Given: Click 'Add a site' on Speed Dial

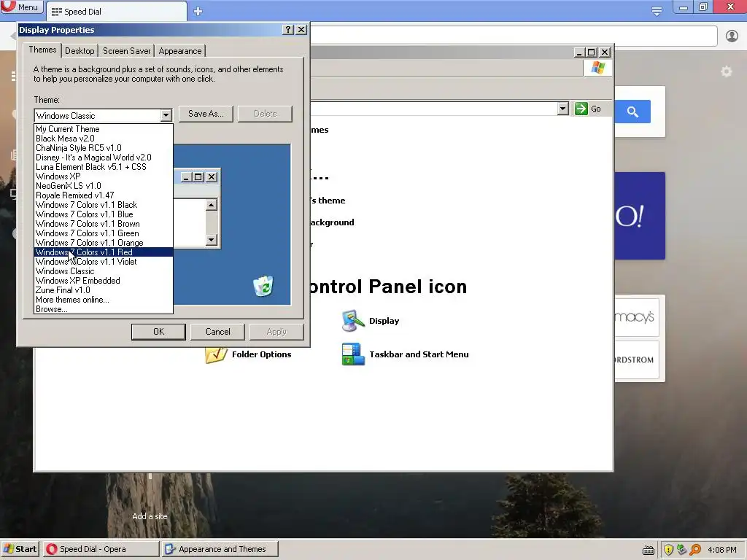Looking at the screenshot, I should point(150,516).
